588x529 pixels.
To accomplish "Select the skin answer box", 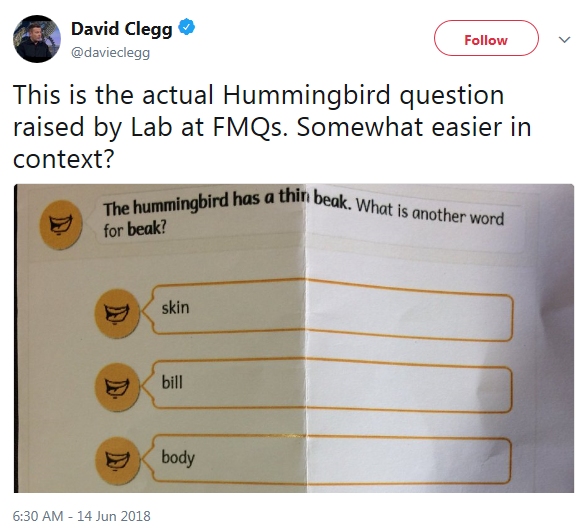I will 328,310.
